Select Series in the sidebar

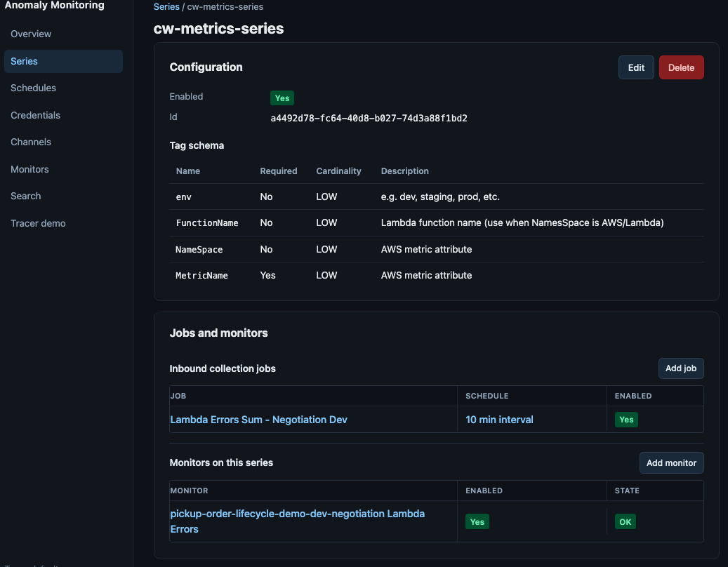click(x=63, y=61)
